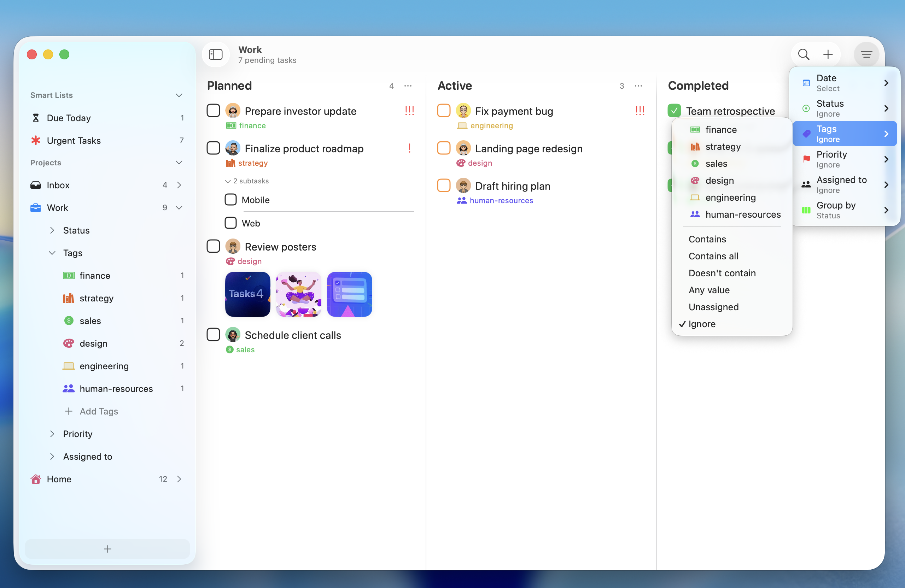Check off Prepare investor update task

[213, 111]
